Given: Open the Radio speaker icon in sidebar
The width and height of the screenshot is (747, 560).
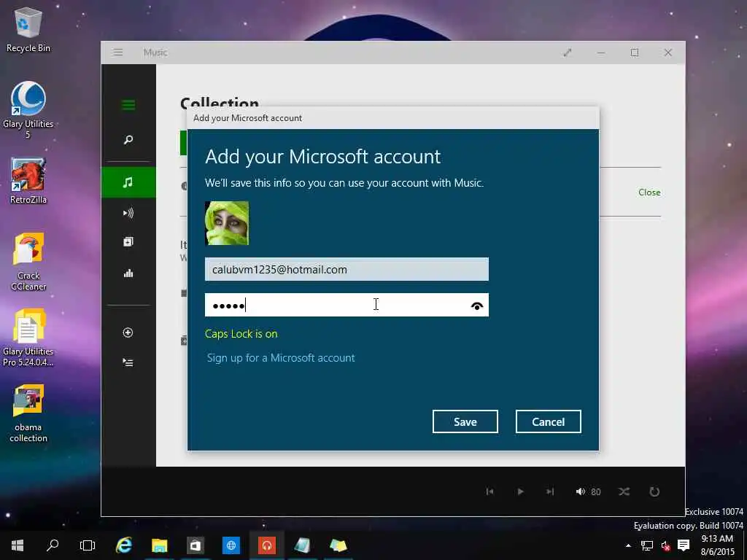Looking at the screenshot, I should (128, 213).
